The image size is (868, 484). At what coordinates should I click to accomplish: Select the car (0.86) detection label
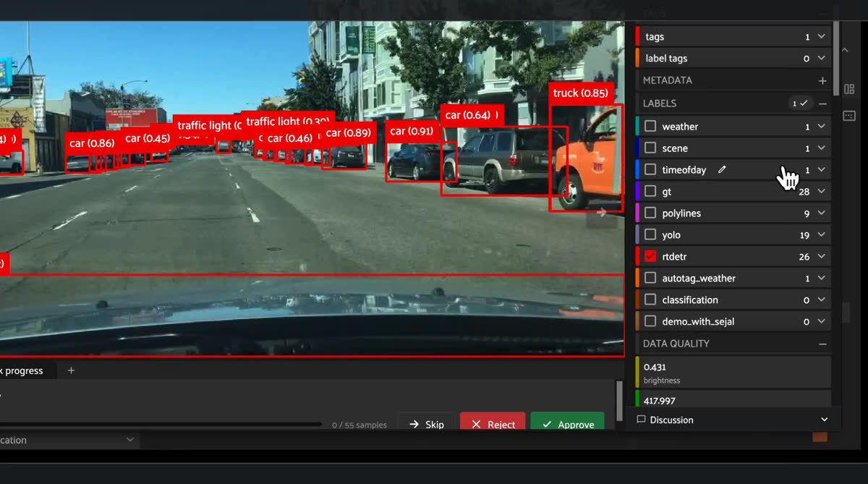point(92,143)
